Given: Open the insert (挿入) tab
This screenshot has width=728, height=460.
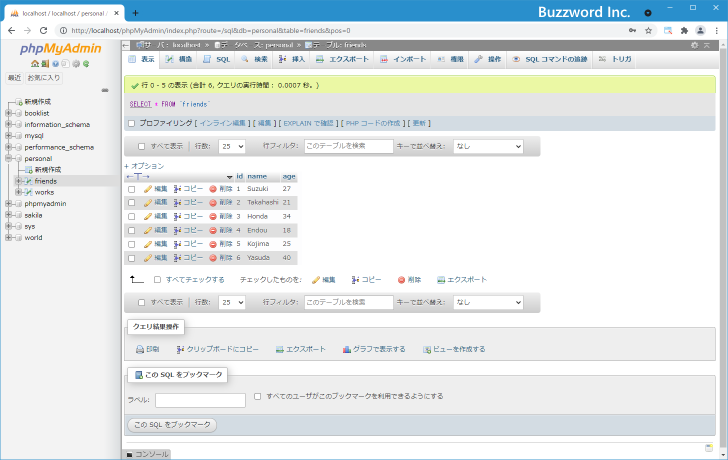Looking at the screenshot, I should click(292, 59).
